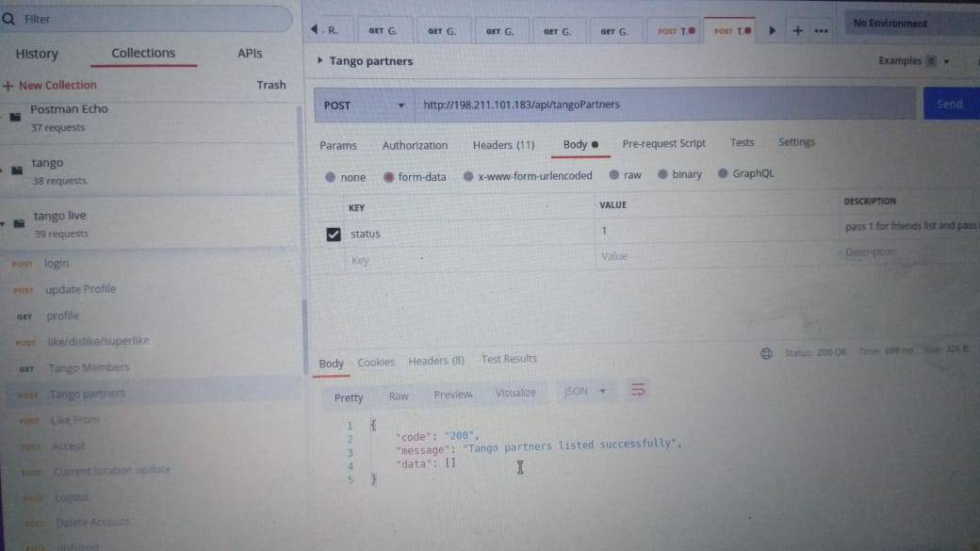The width and height of the screenshot is (980, 551).
Task: Open tab options three-dots menu
Action: [x=821, y=31]
